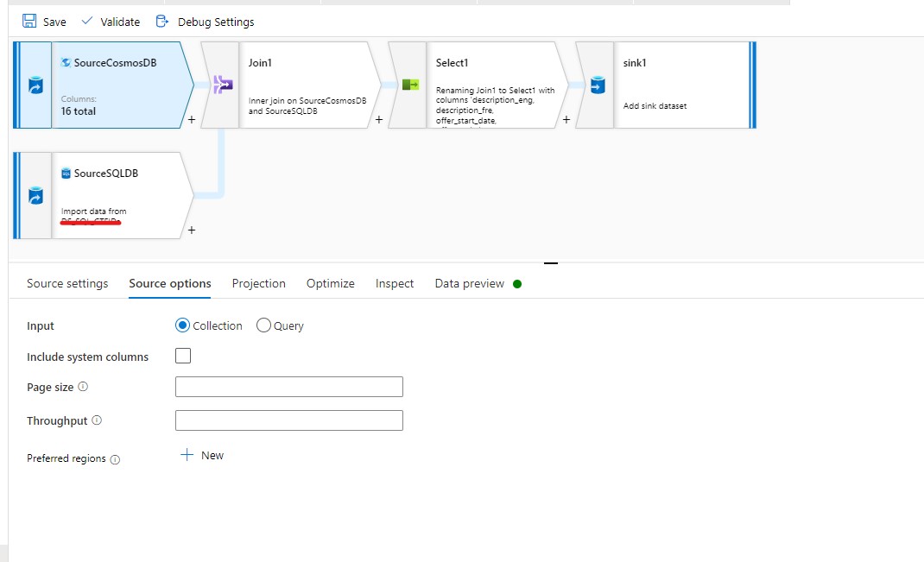Select the Query input radio button
The height and width of the screenshot is (562, 924).
(263, 325)
